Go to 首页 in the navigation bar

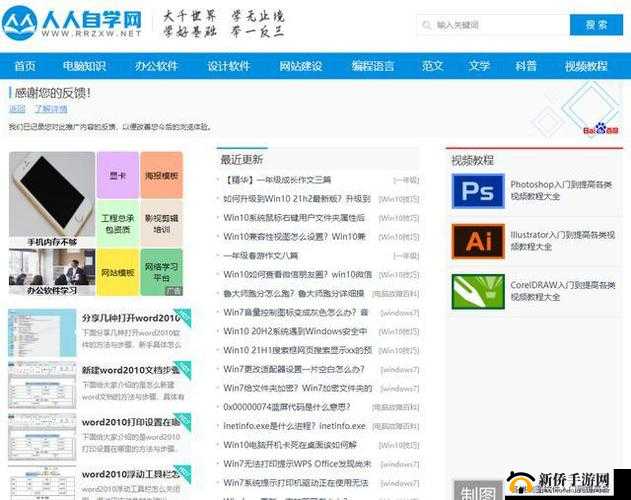(25, 66)
